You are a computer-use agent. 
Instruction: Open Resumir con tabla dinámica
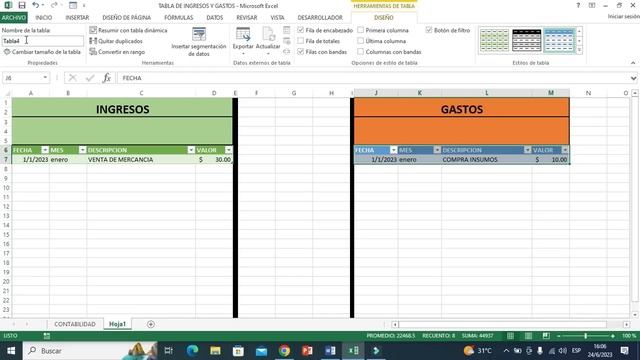click(128, 30)
